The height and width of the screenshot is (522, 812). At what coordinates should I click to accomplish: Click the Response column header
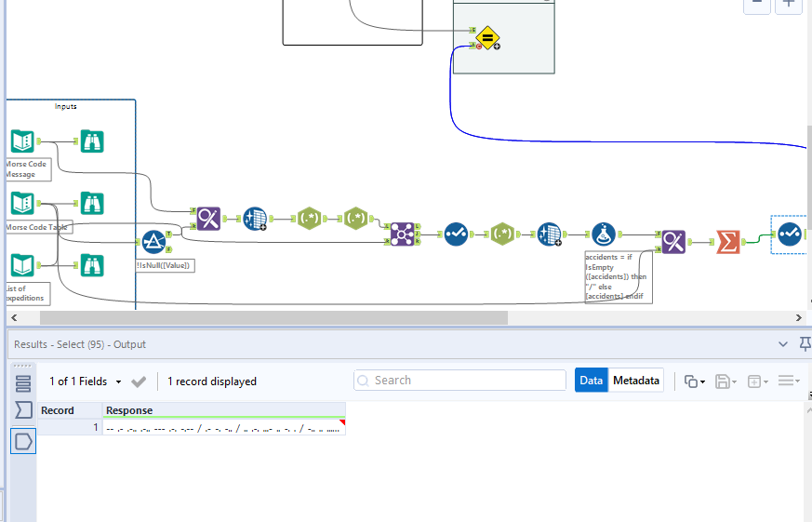pos(224,410)
